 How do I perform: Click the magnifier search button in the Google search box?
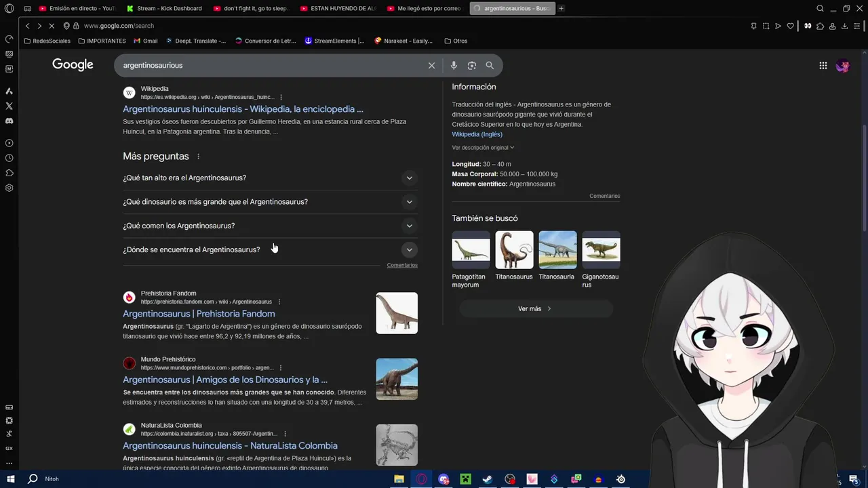click(490, 65)
